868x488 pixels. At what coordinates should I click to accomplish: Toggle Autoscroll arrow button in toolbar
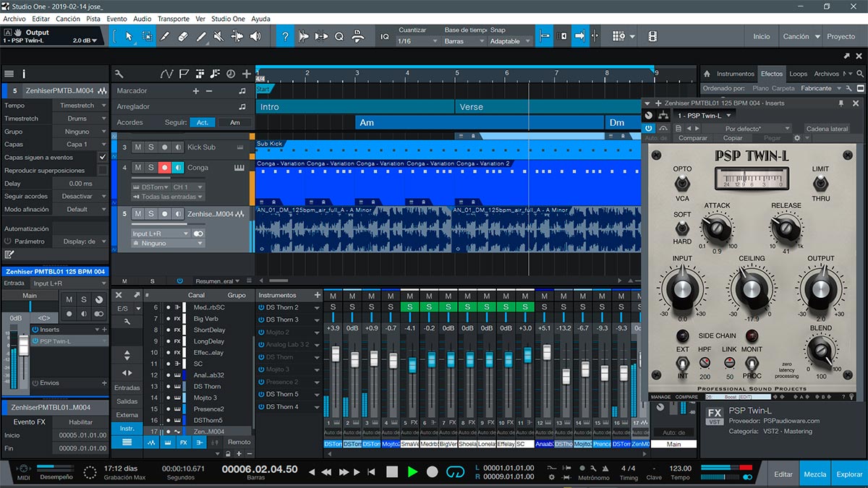click(x=580, y=36)
